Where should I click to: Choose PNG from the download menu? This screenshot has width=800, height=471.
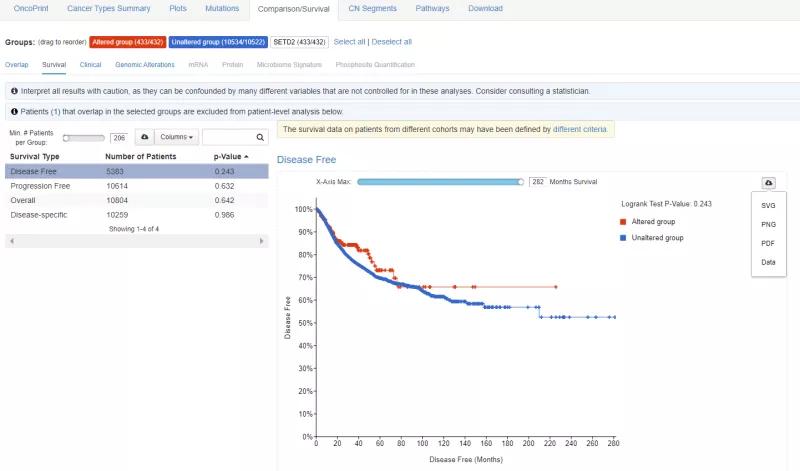point(768,224)
